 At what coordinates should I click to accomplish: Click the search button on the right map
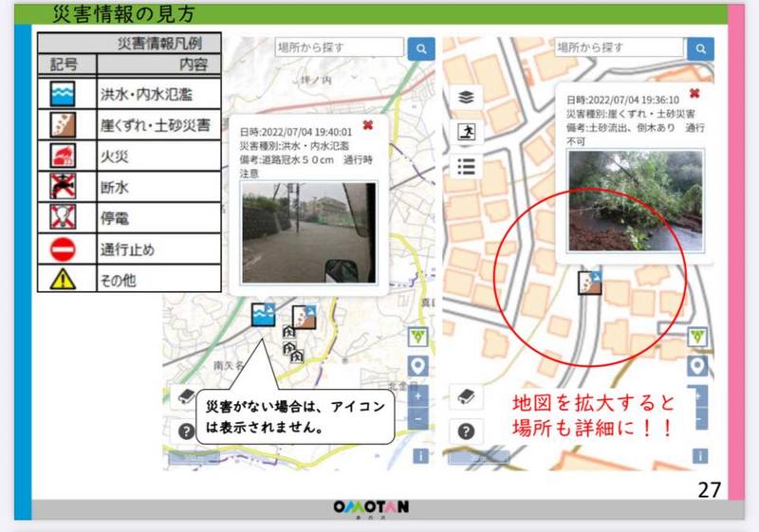(700, 48)
